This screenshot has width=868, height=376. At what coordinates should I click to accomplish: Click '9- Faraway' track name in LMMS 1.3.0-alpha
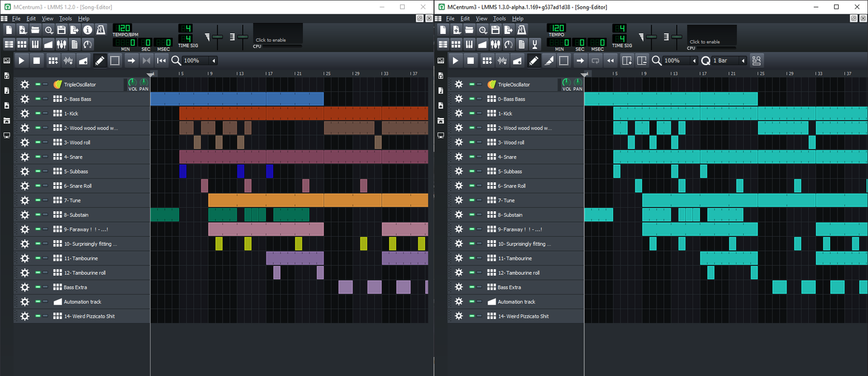520,229
